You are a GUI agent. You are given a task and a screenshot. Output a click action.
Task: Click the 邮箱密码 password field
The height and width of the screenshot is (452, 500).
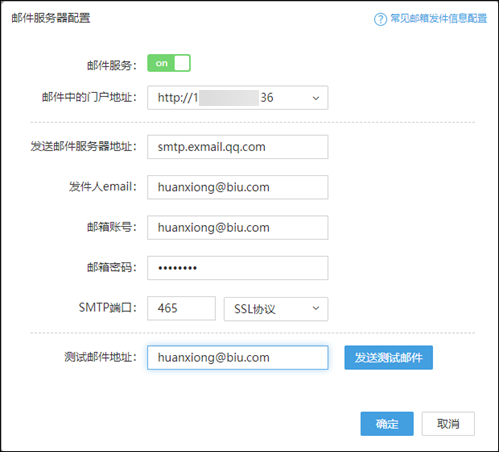[x=238, y=268]
